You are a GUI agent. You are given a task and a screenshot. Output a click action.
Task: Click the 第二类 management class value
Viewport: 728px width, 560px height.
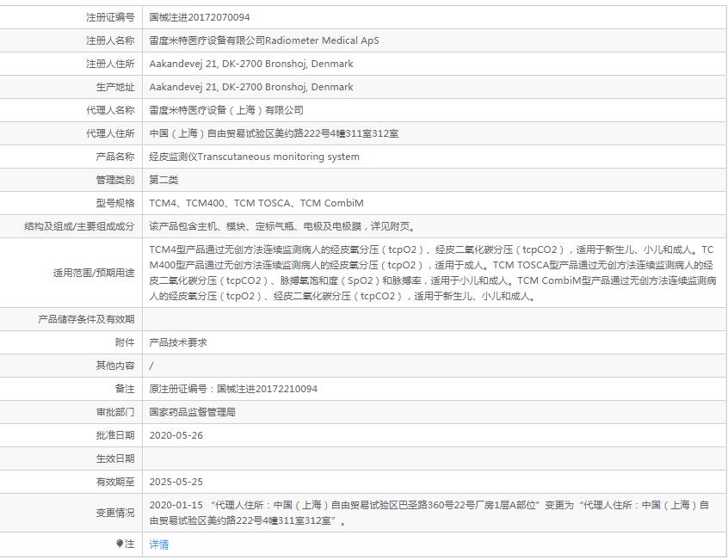click(x=163, y=180)
